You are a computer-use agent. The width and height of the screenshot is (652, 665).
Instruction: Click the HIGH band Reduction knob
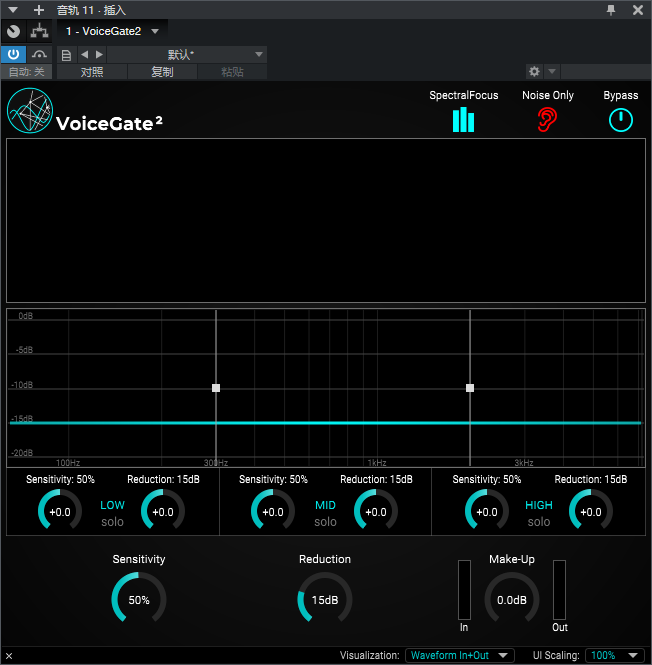pyautogui.click(x=591, y=511)
